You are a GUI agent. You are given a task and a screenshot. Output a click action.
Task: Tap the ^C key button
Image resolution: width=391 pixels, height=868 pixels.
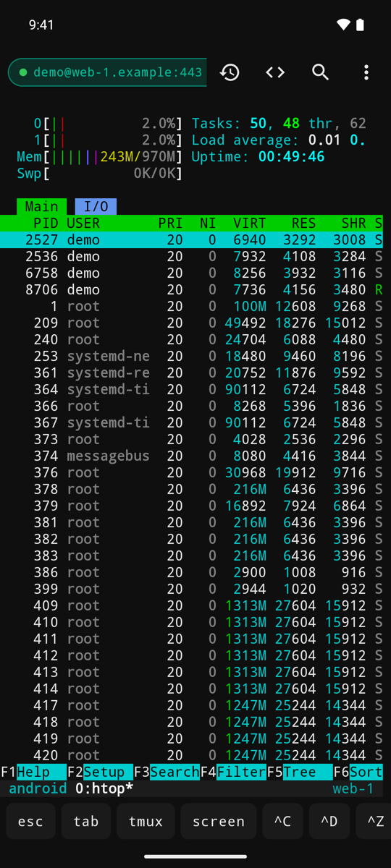[282, 821]
